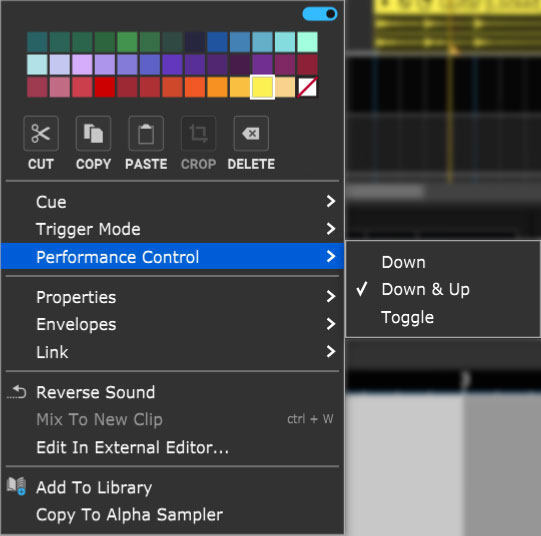Expand the Envelopes submenu chevron
The height and width of the screenshot is (536, 541).
(331, 324)
